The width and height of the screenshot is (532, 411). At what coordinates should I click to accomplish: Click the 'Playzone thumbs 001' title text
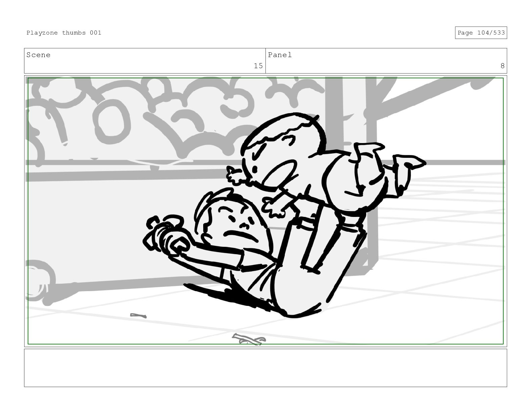[64, 33]
